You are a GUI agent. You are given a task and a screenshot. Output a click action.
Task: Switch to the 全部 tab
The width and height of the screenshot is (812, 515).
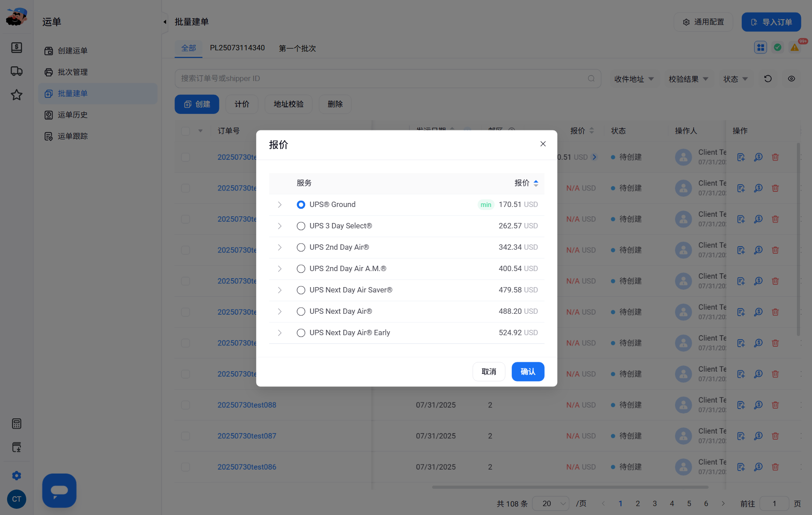pos(189,48)
